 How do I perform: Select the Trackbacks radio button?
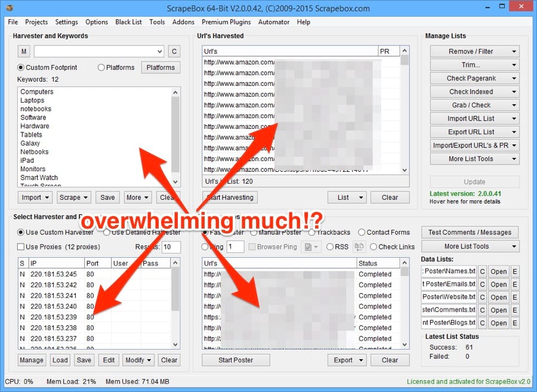311,233
